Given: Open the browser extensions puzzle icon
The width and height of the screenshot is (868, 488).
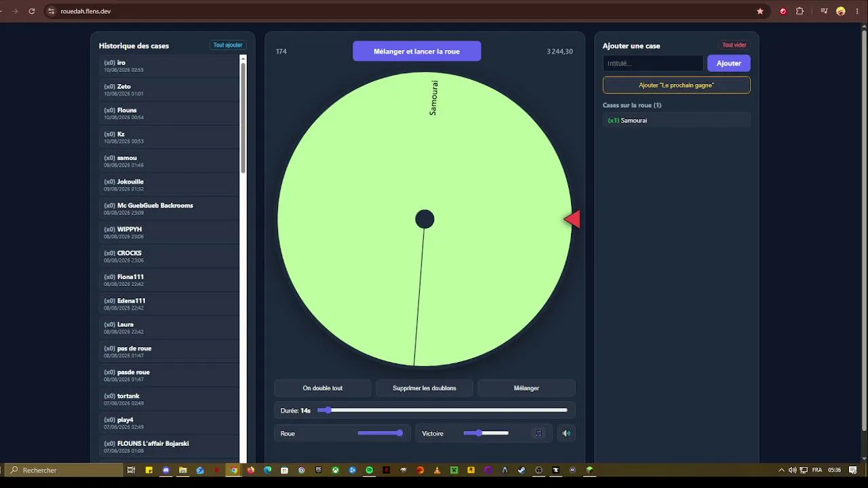Looking at the screenshot, I should pos(800,12).
